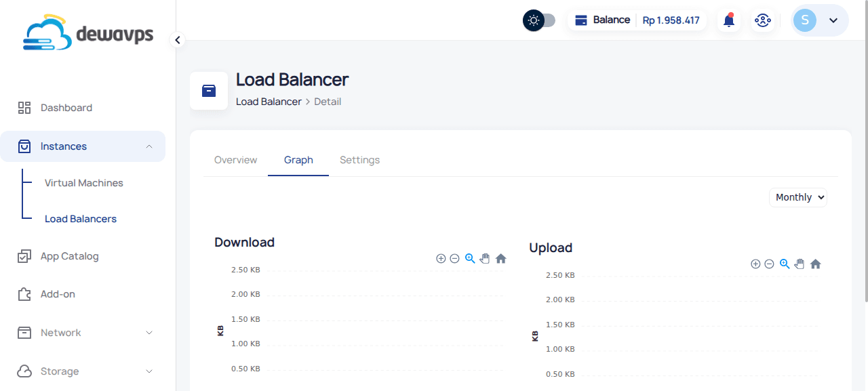
Task: Switch to the Settings tab
Action: pyautogui.click(x=359, y=160)
